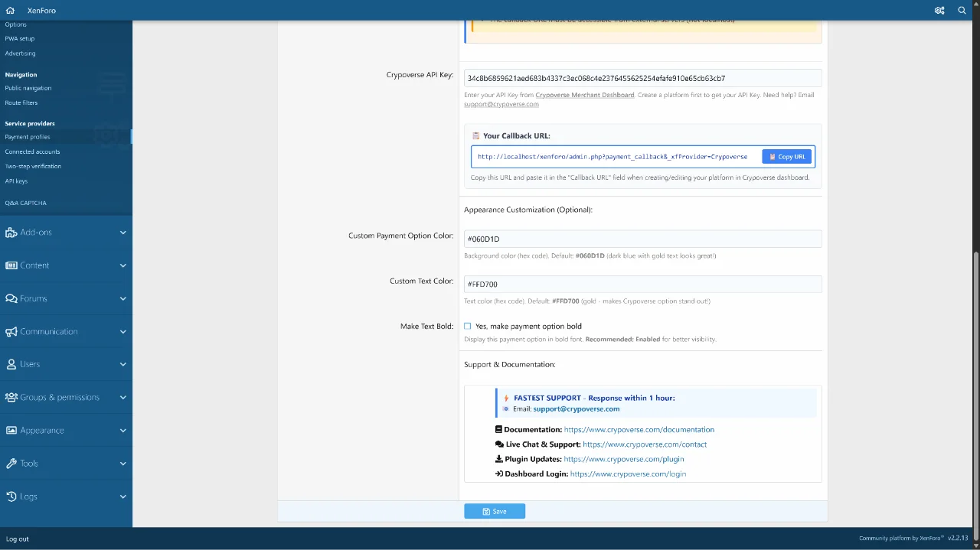
Task: Click the Save button
Action: tap(495, 511)
